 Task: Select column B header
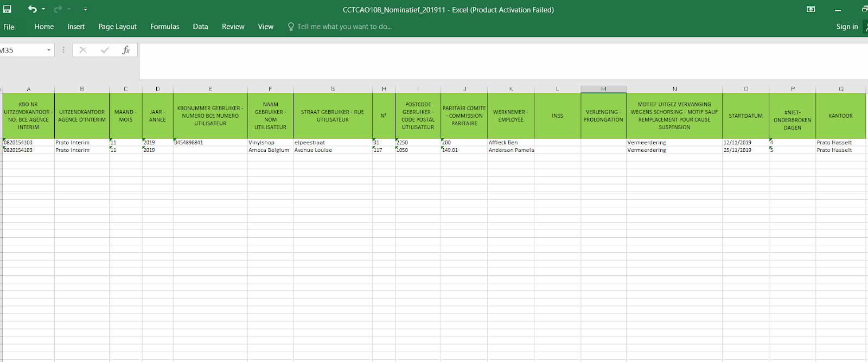(x=82, y=89)
